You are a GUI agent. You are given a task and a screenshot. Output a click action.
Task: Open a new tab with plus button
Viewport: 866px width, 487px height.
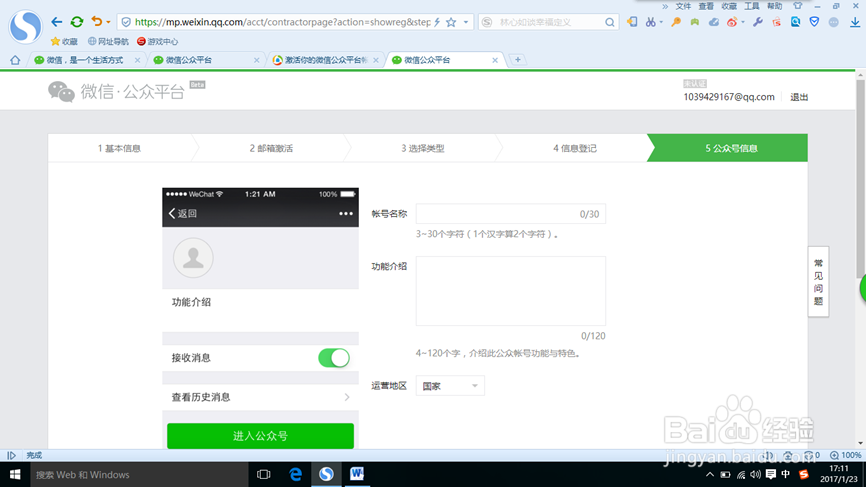coord(518,60)
